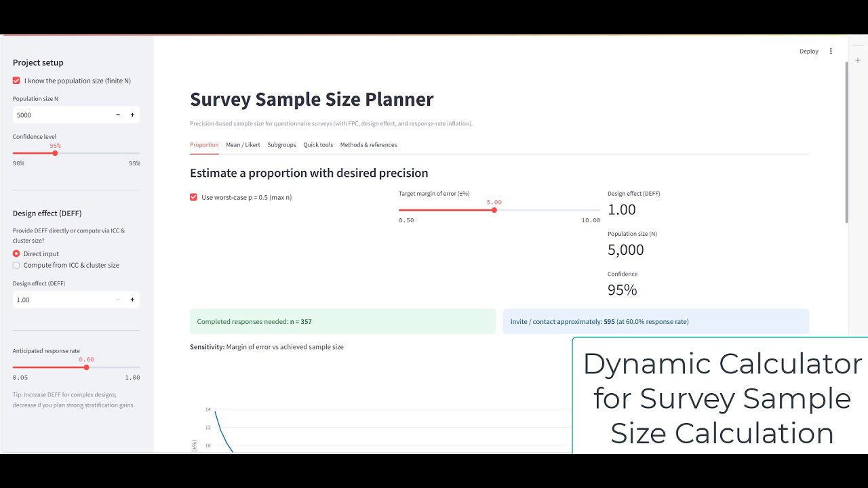Screen dimensions: 868x488
Task: Click the 'Completed responses needed: n = 357' box
Action: click(342, 321)
